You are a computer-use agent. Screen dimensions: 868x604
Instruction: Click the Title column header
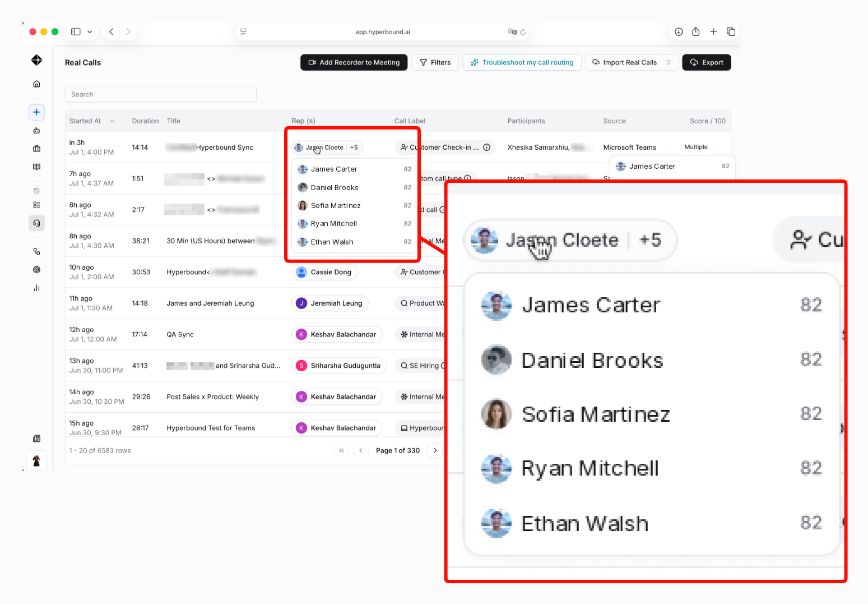point(173,121)
